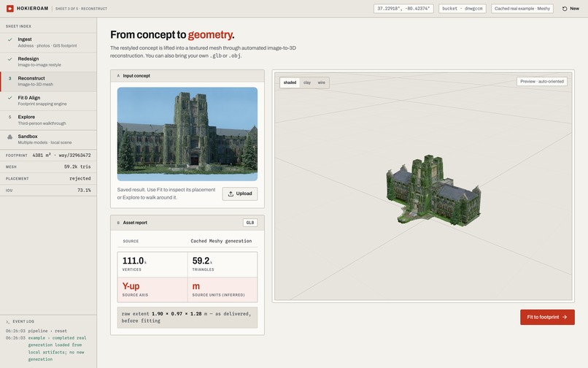The width and height of the screenshot is (588, 368).
Task: Click the Ingest step checkmark icon
Action: click(x=9, y=39)
